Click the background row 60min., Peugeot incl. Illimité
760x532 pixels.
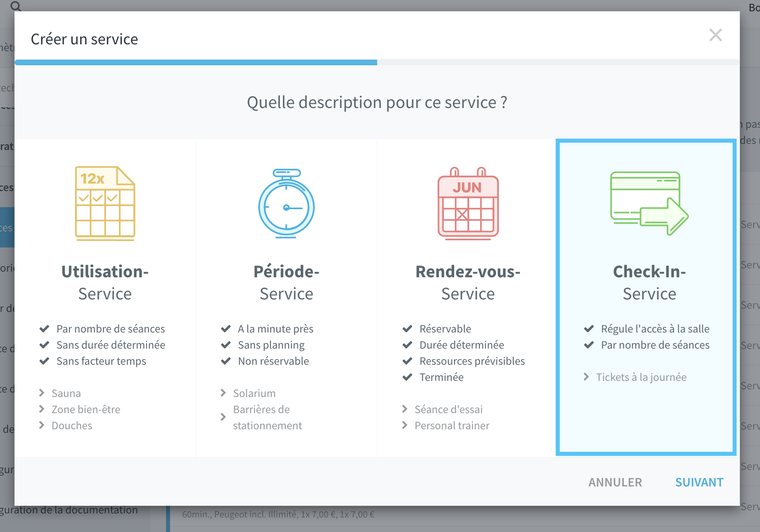[278, 515]
